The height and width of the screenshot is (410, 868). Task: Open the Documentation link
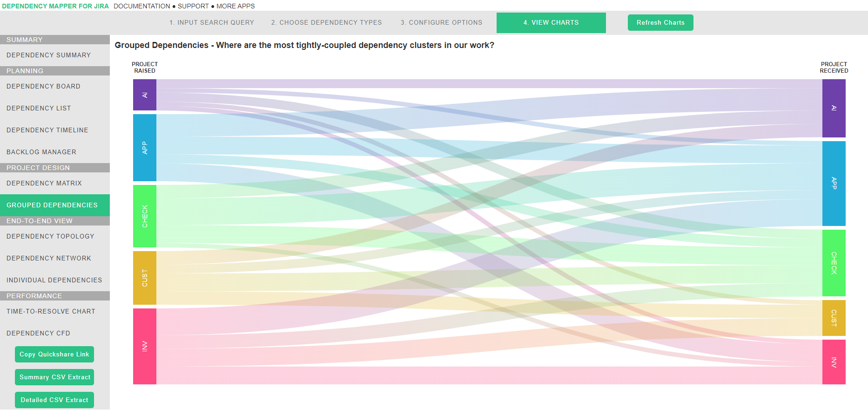142,6
